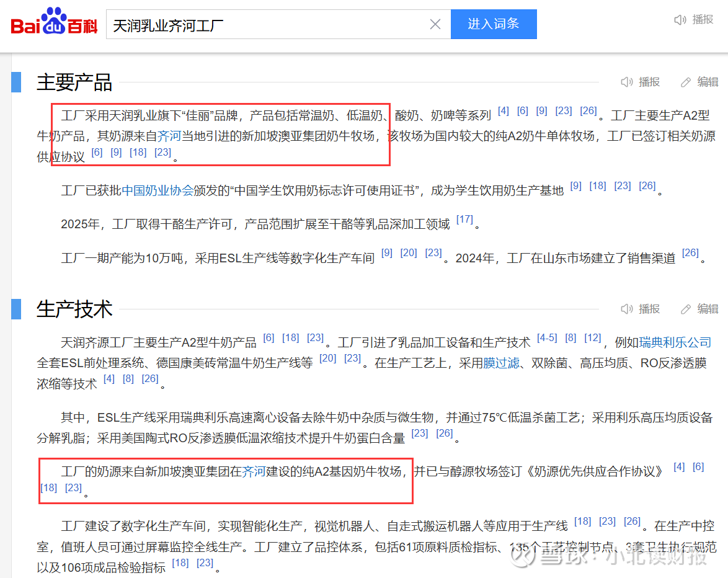Viewport: 728px width, 578px height.
Task: Click citation [4-5] after 生产技术 sentence
Action: click(547, 338)
